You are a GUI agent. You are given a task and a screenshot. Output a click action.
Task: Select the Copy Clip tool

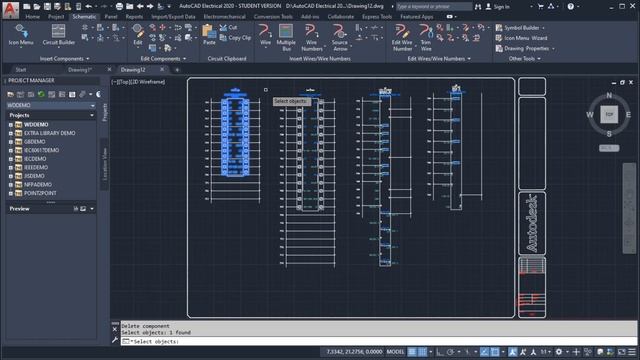click(x=235, y=38)
